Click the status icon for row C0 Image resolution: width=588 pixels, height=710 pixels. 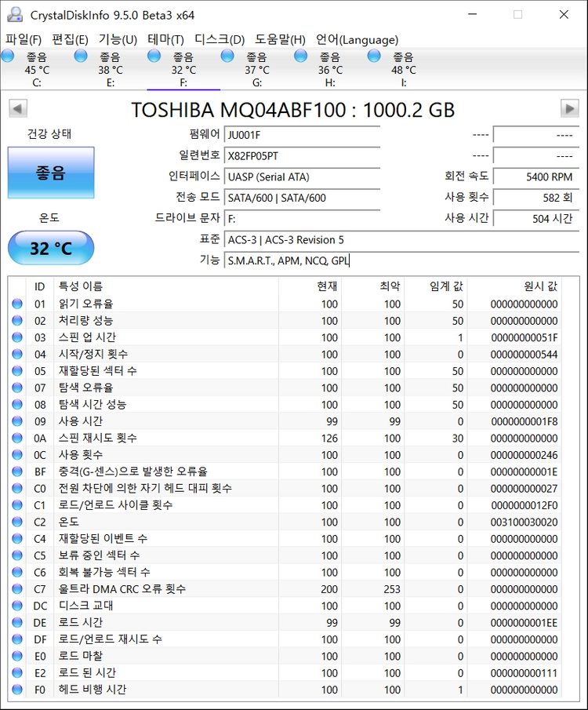pyautogui.click(x=17, y=488)
